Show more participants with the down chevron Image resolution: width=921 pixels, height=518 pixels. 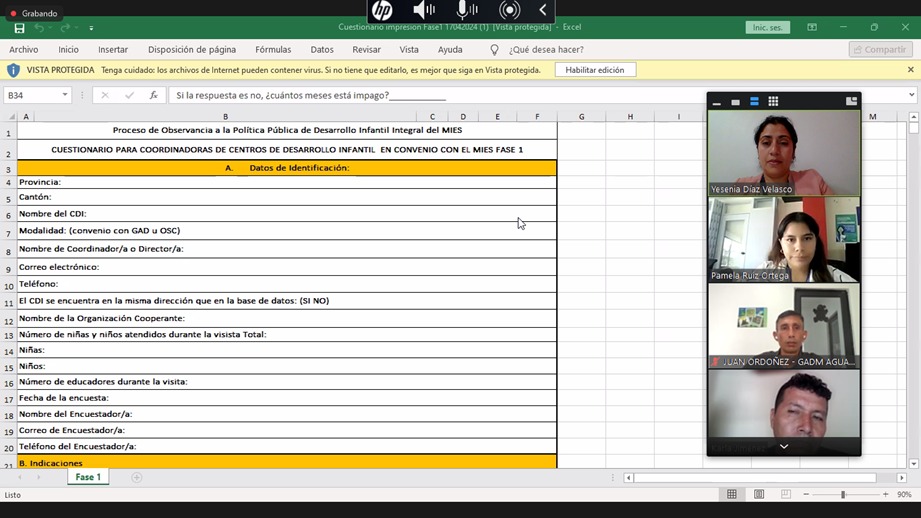coord(784,446)
